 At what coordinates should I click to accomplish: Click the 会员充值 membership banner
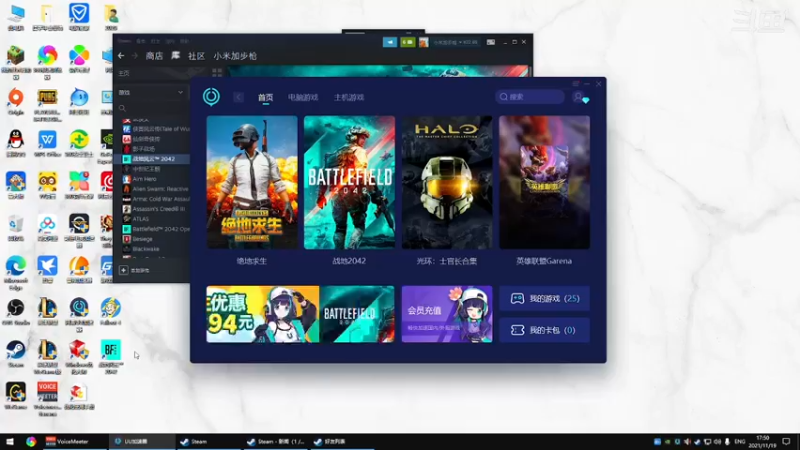[x=447, y=314]
